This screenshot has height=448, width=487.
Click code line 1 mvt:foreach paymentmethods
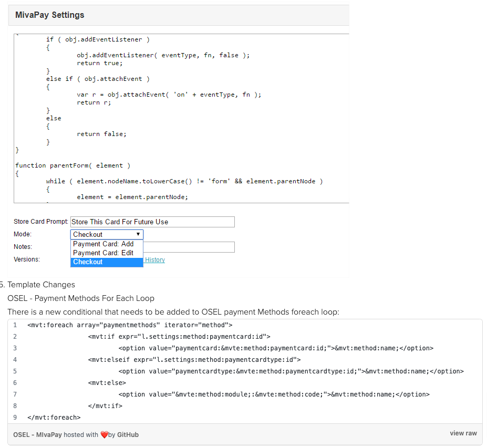point(130,325)
